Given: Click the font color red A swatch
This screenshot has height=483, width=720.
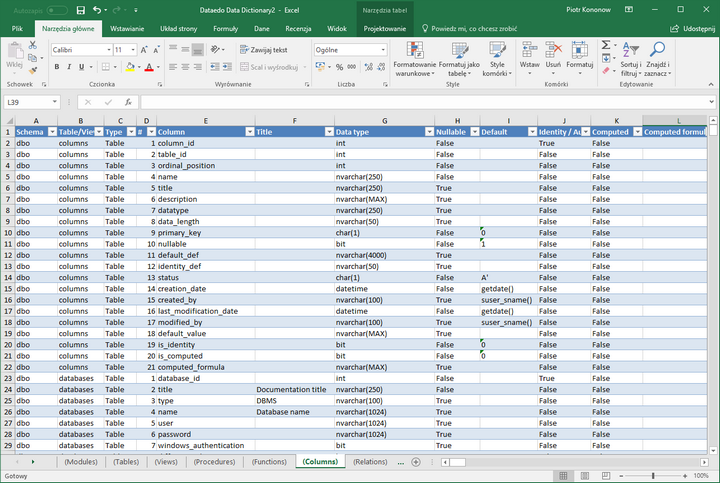Looking at the screenshot, I should click(x=147, y=67).
